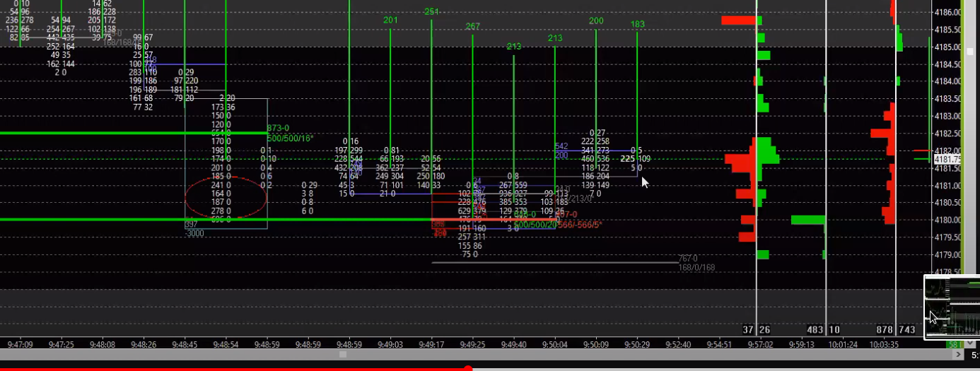Click the 9:49:03 time axis label

390,344
